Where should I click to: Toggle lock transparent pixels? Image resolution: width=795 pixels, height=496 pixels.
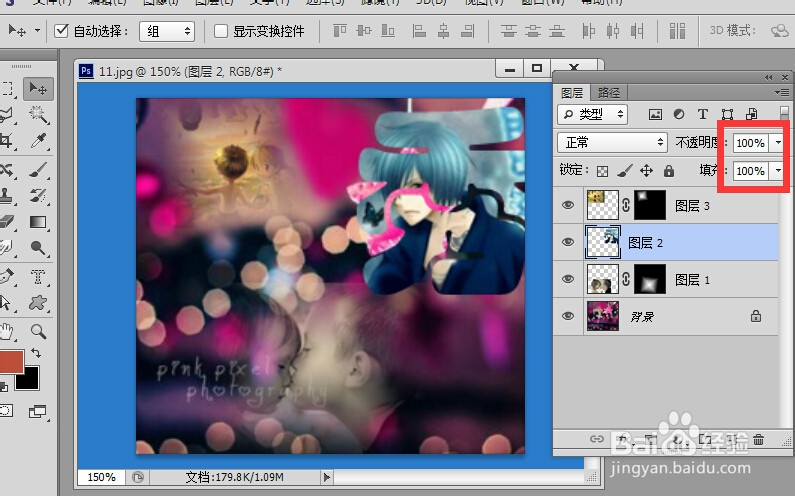tap(602, 171)
